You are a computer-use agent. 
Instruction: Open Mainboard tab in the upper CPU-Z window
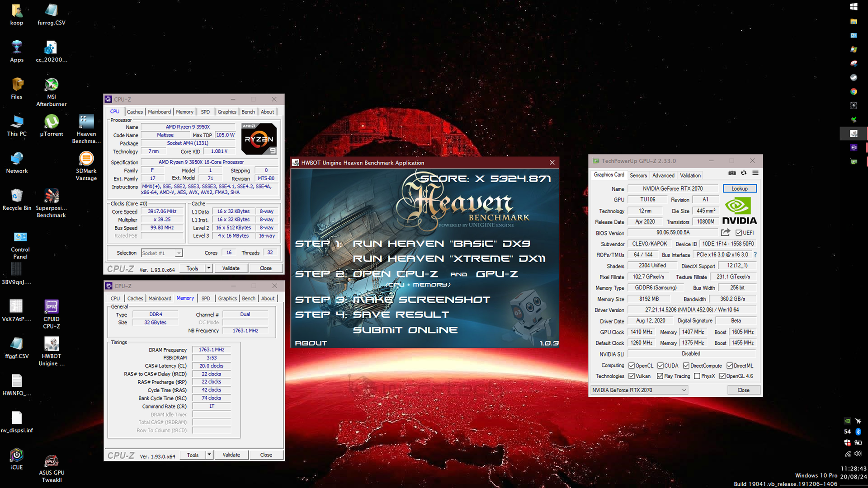[x=160, y=112]
